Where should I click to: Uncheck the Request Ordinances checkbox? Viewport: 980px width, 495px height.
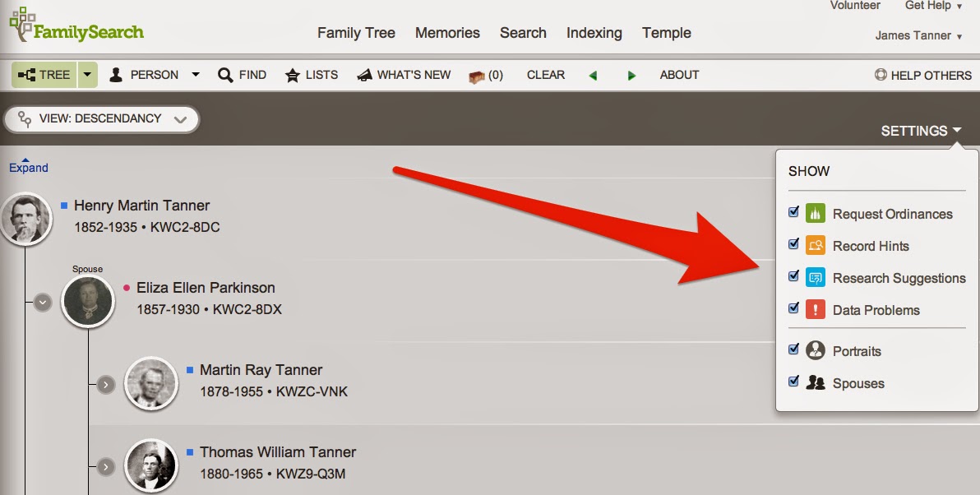(793, 212)
